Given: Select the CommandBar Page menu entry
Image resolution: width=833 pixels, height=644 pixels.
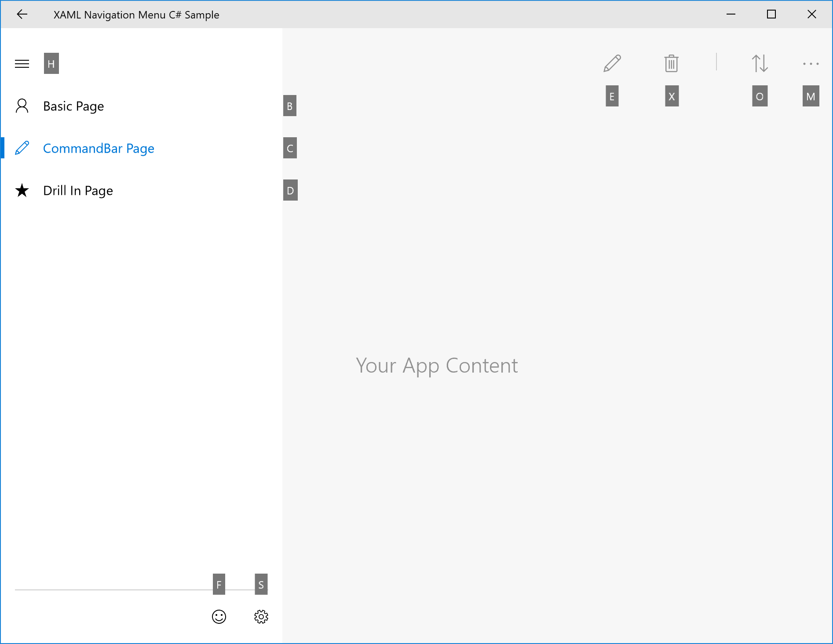Looking at the screenshot, I should [99, 148].
